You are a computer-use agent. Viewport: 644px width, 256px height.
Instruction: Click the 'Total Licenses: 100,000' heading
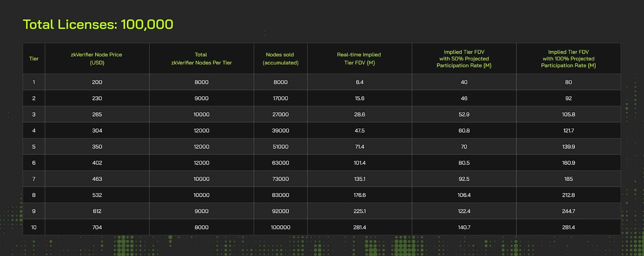coord(98,25)
